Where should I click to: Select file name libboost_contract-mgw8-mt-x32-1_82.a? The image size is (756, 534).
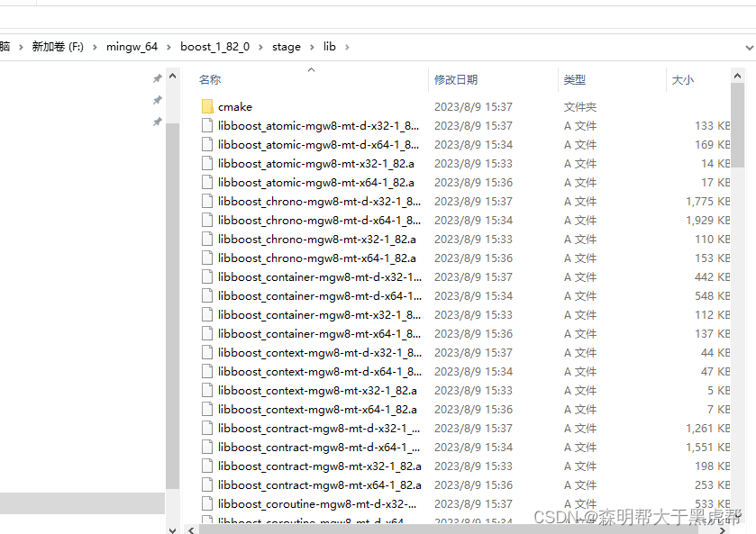tap(320, 466)
